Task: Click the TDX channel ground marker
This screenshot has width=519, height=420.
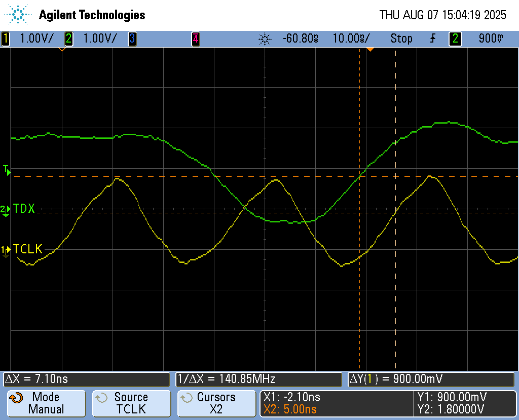Action: pos(5,210)
